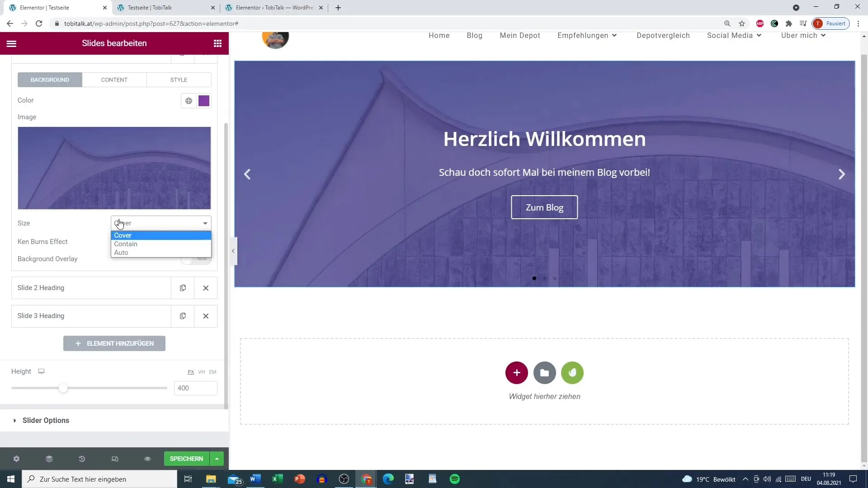The height and width of the screenshot is (488, 868).
Task: Open the Depotvergleich navigation item
Action: (663, 35)
